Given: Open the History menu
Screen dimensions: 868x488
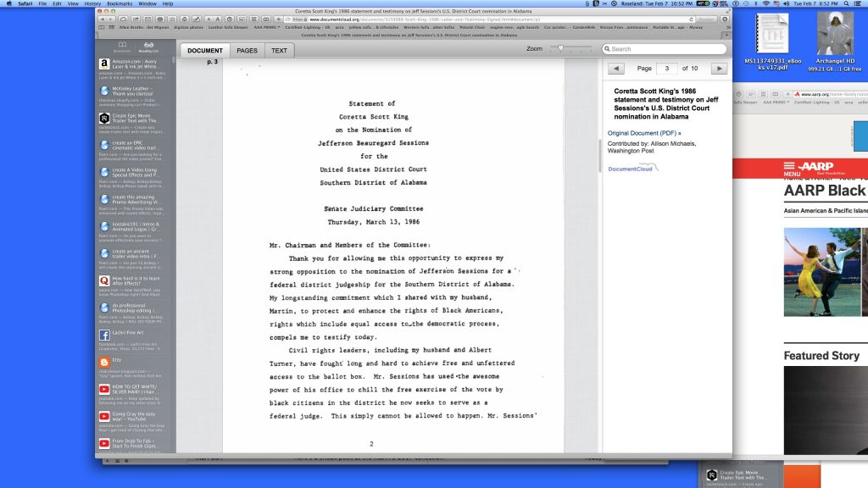Looking at the screenshot, I should pos(92,3).
